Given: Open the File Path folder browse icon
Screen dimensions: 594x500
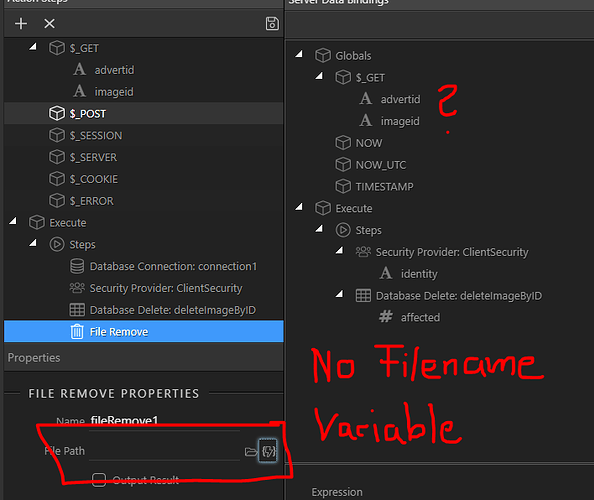Looking at the screenshot, I should (x=250, y=451).
